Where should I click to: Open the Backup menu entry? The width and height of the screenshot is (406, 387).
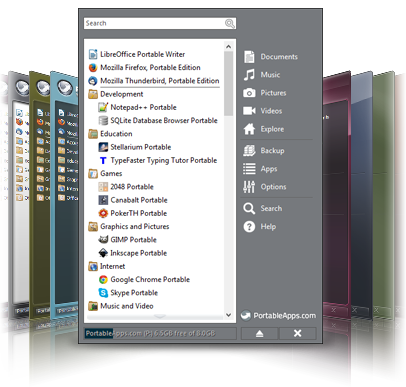click(x=272, y=151)
